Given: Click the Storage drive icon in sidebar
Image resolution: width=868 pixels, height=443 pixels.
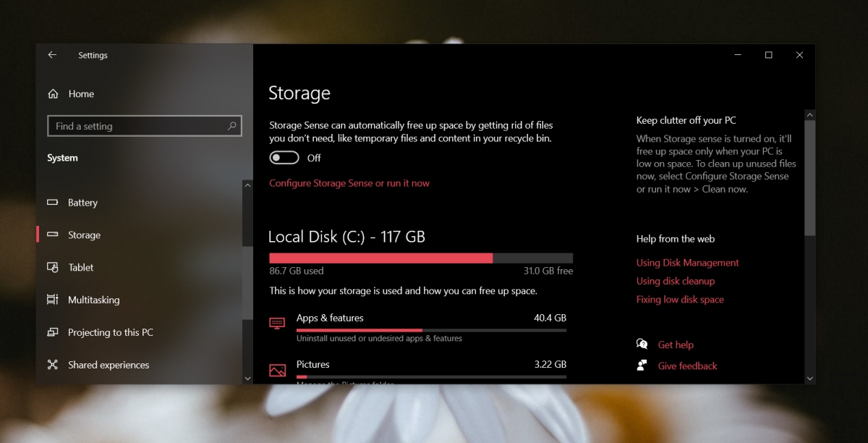Looking at the screenshot, I should coord(54,235).
